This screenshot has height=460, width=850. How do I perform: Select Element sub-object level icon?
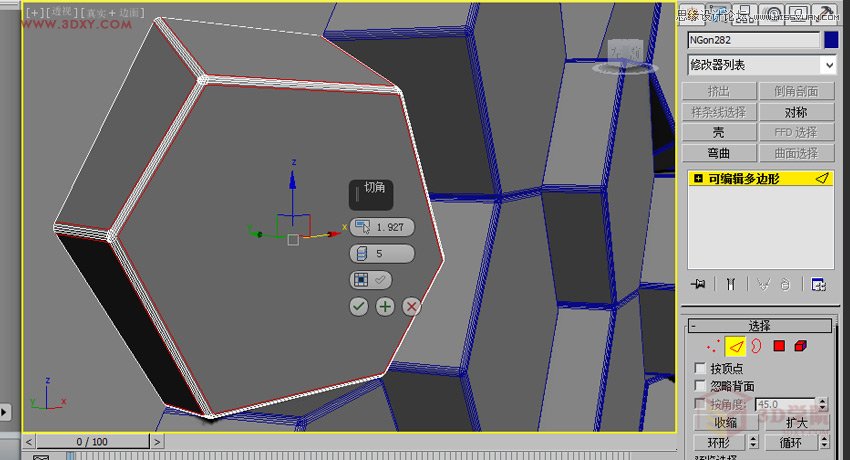[801, 346]
